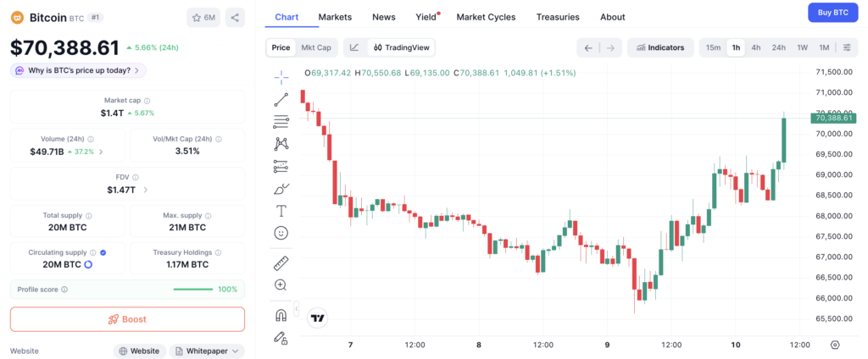Switch to the Treasuries tab
This screenshot has height=359, width=868.
pyautogui.click(x=558, y=17)
